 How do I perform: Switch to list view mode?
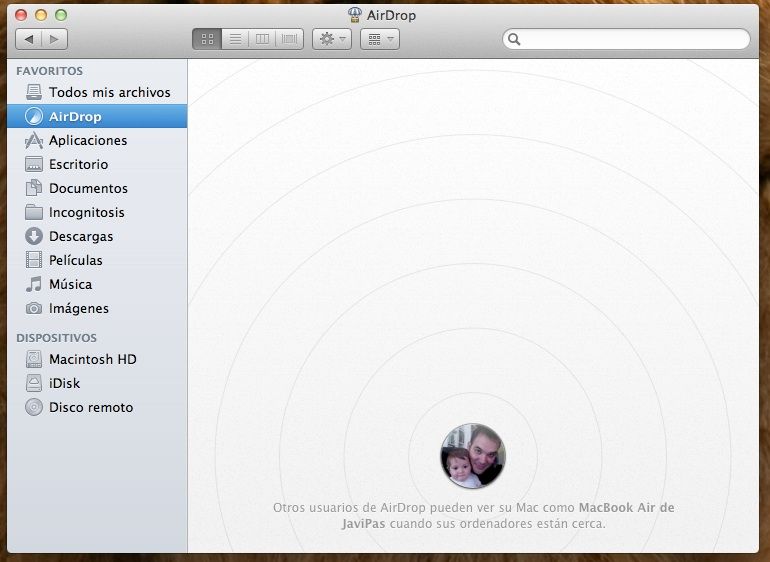(x=235, y=39)
